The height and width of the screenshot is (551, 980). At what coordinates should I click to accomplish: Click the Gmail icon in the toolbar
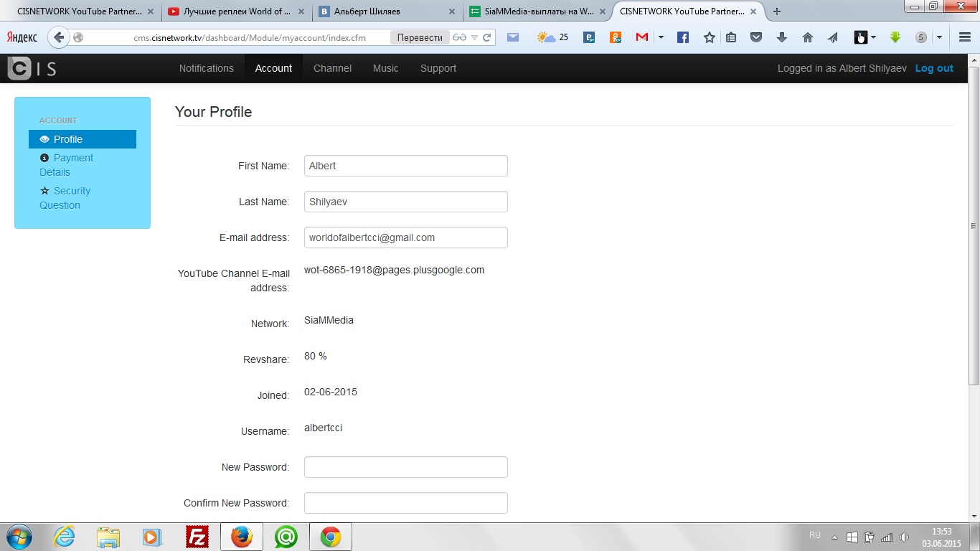point(642,37)
